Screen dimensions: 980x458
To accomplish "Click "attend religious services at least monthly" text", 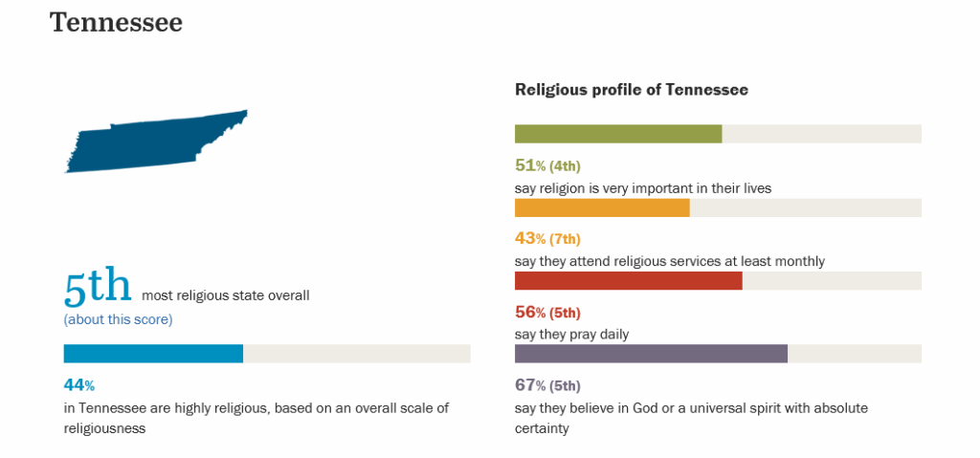I will point(670,261).
